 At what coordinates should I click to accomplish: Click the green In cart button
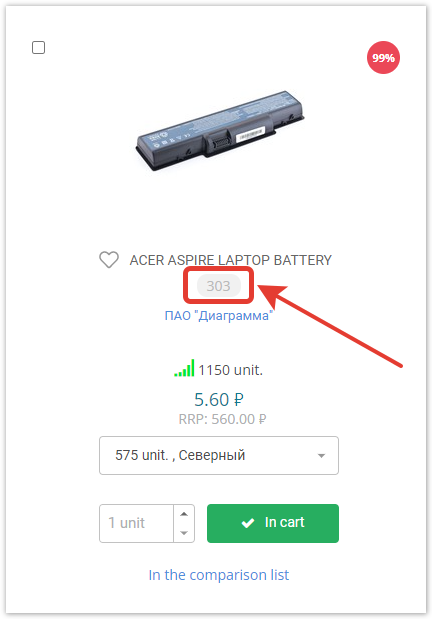coord(272,523)
